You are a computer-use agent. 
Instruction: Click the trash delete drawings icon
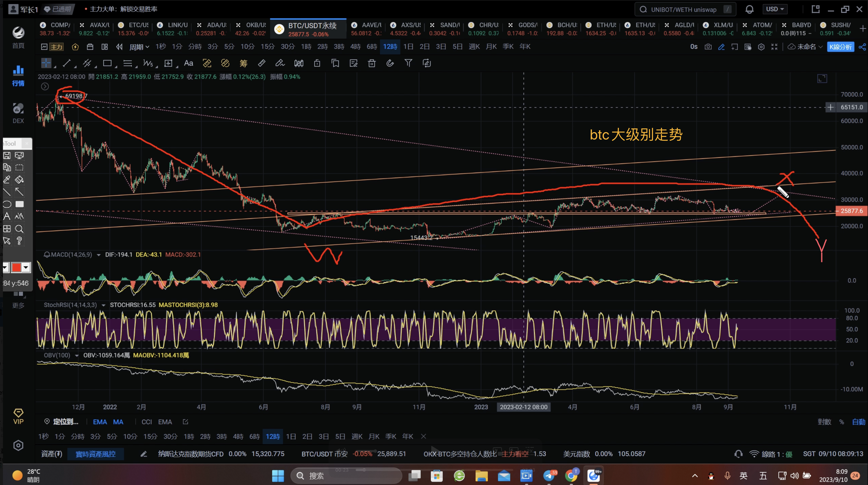point(372,63)
